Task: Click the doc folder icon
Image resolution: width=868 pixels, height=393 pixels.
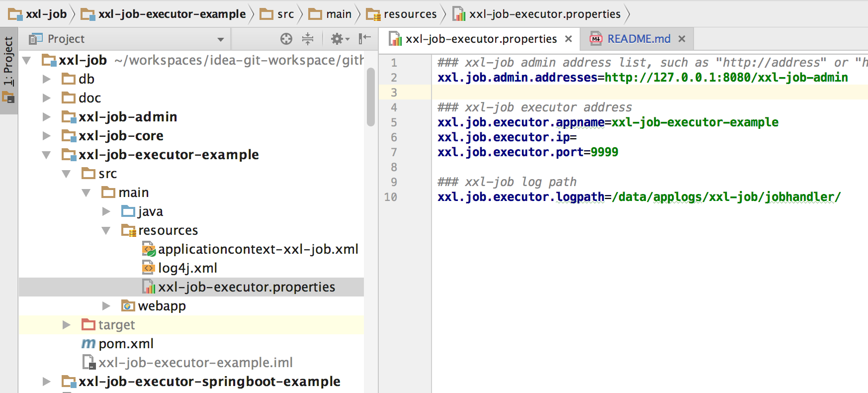Action: (68, 98)
